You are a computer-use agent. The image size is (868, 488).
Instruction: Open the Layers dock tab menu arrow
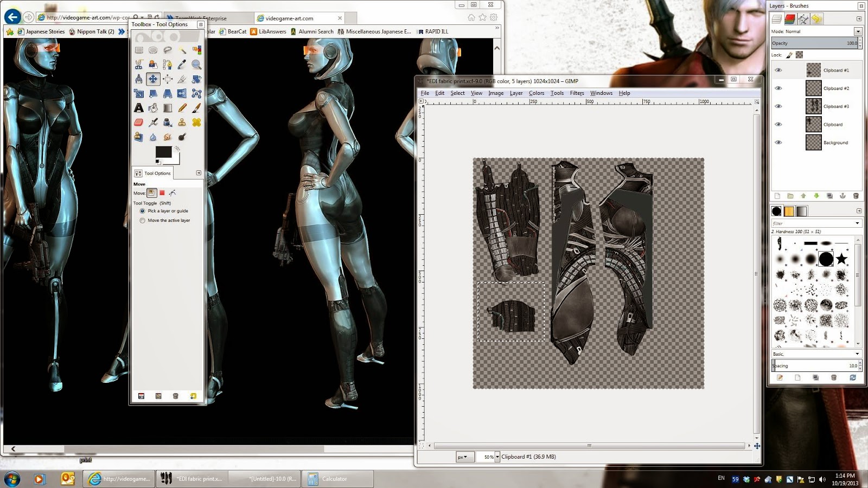859,18
